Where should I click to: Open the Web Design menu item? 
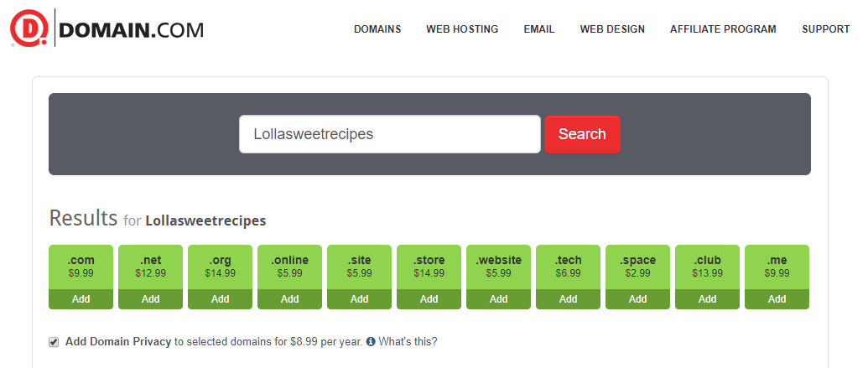(x=612, y=29)
